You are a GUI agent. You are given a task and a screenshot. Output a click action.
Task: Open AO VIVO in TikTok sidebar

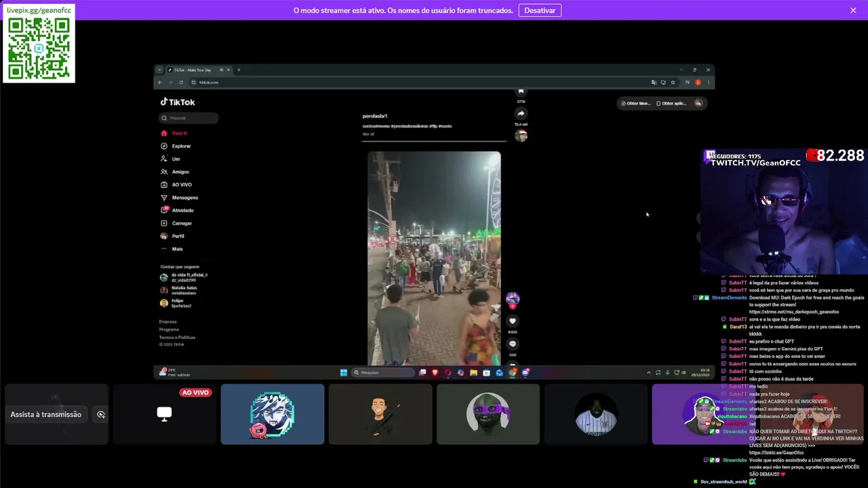pyautogui.click(x=176, y=185)
